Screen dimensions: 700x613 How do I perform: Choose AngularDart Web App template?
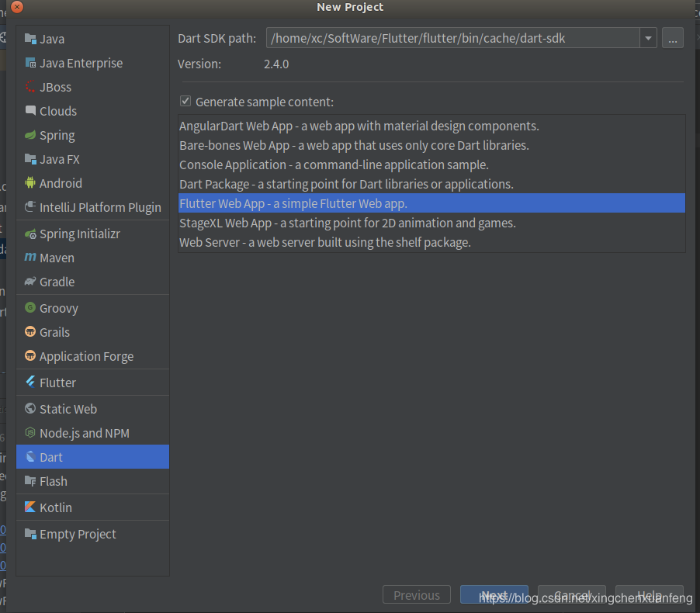click(x=359, y=126)
